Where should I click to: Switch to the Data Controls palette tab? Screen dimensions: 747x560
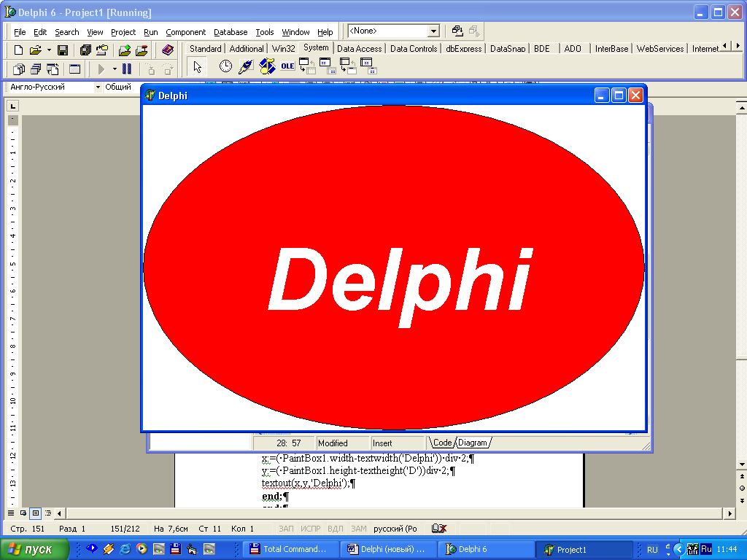tap(414, 49)
